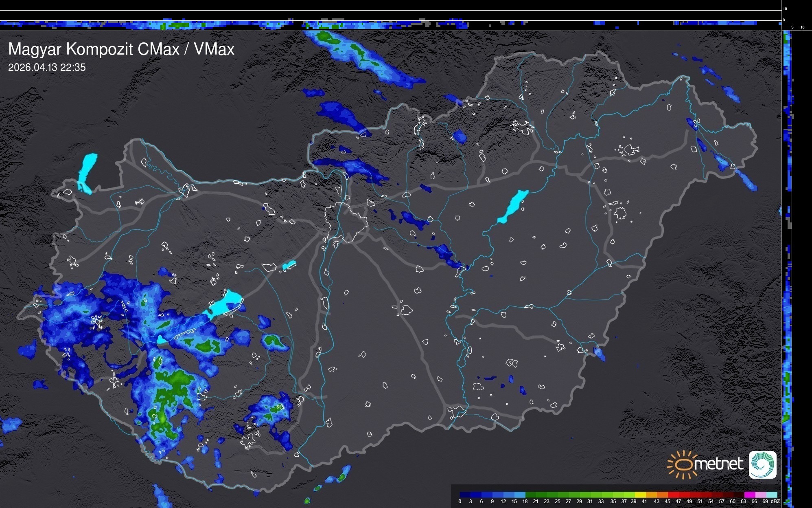
Task: Click the Magyar Kompozit CMax / VMax title
Action: tap(121, 49)
